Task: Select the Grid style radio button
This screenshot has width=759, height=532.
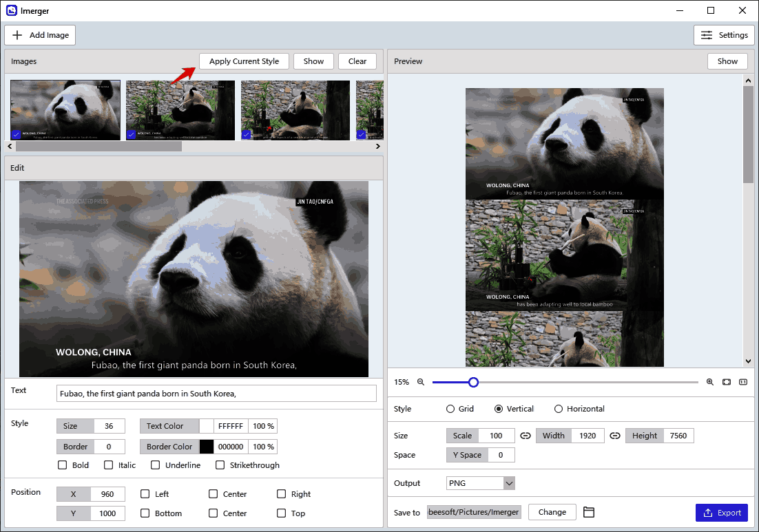Action: pyautogui.click(x=452, y=409)
